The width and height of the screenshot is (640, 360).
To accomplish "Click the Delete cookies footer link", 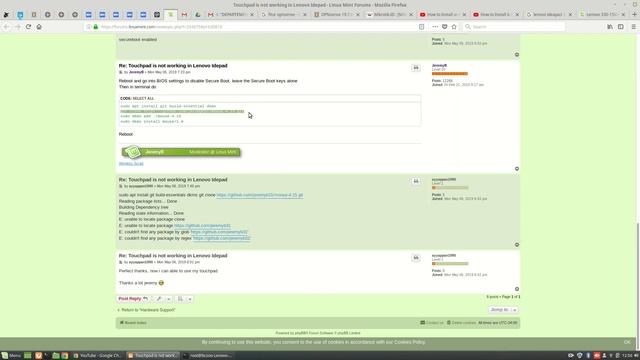I will pos(461,323).
